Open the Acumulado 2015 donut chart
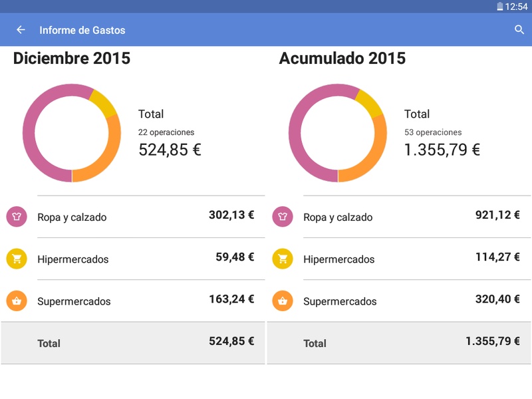The image size is (532, 399). pyautogui.click(x=338, y=133)
